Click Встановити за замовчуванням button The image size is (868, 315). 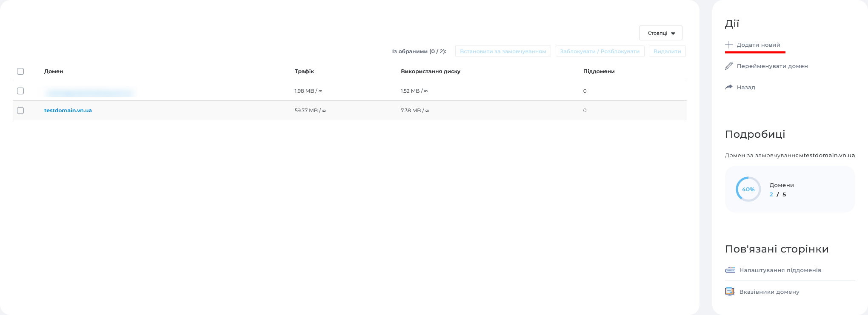pos(503,51)
